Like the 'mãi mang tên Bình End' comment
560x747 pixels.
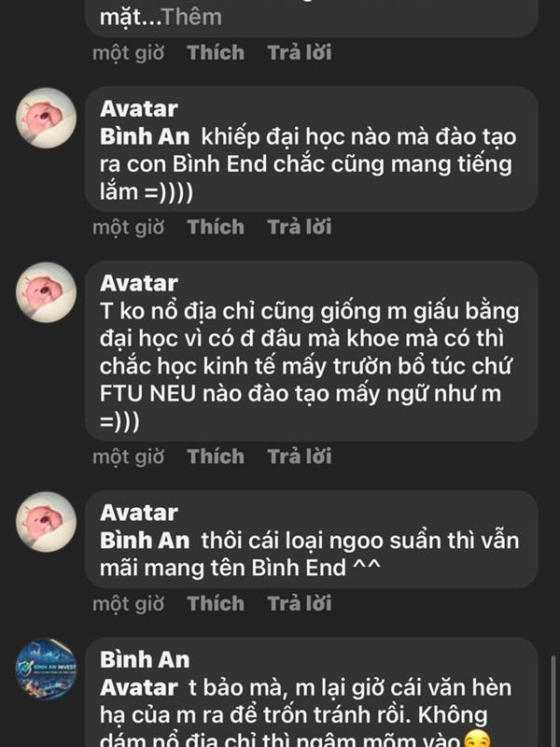pyautogui.click(x=216, y=603)
